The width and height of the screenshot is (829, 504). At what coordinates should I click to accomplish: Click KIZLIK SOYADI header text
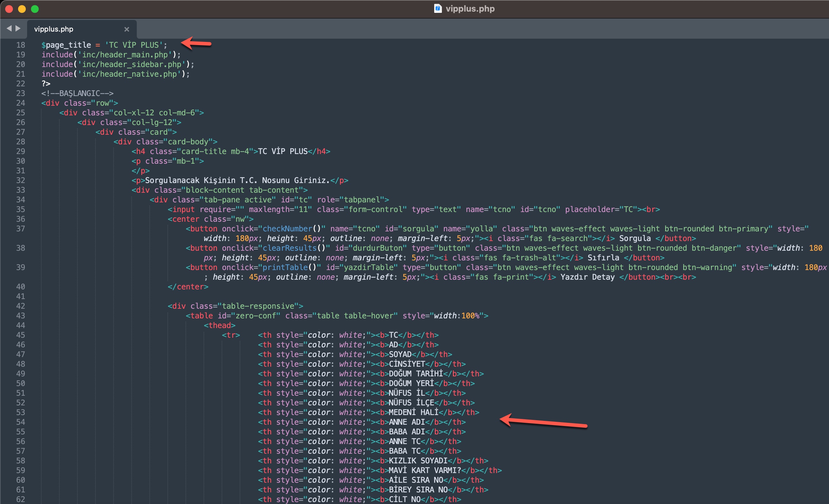tap(418, 461)
